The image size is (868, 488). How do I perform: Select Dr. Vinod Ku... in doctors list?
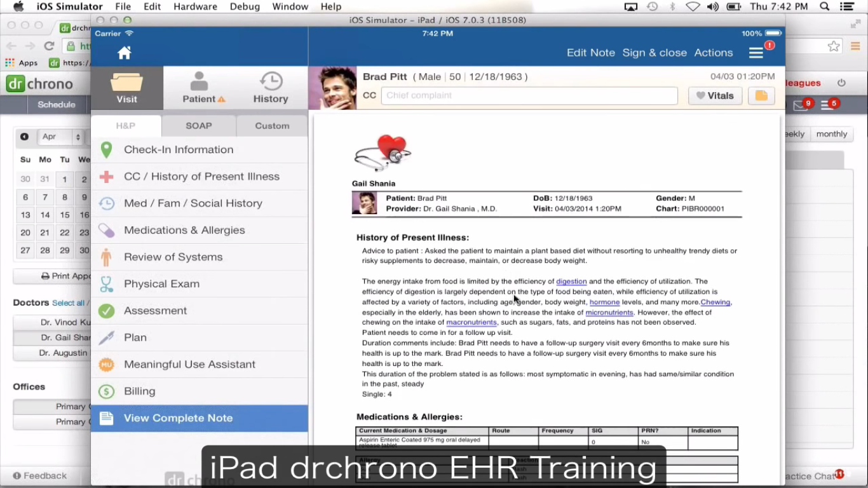(52, 322)
